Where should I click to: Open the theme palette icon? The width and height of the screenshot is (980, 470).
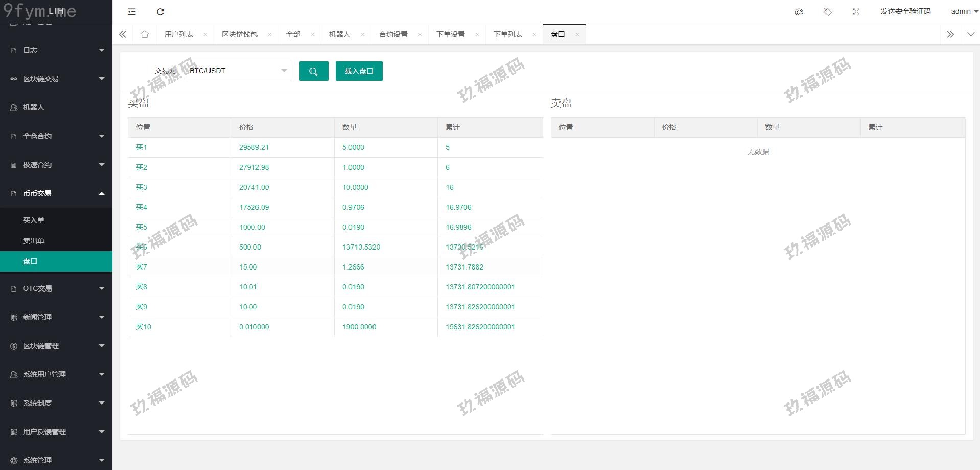(799, 12)
